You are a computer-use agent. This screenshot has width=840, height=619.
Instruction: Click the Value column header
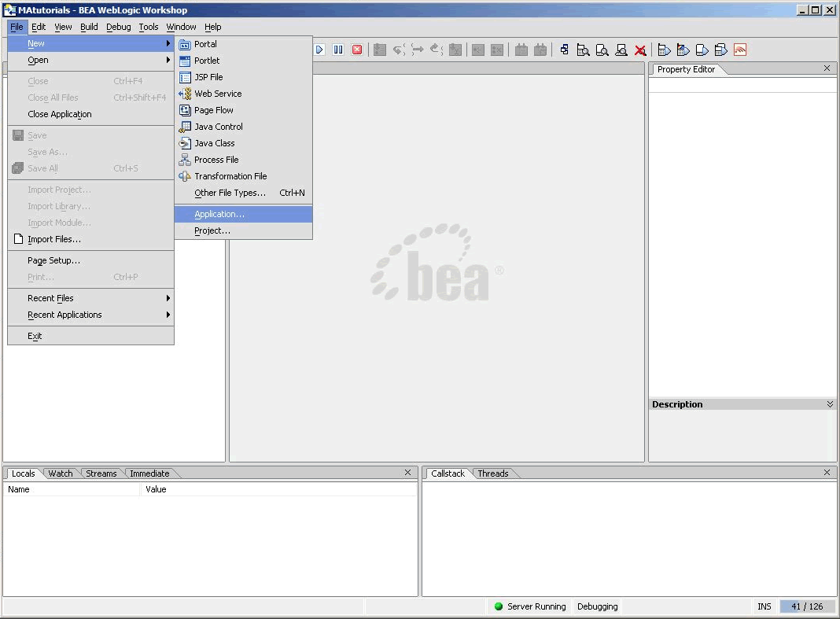click(278, 489)
